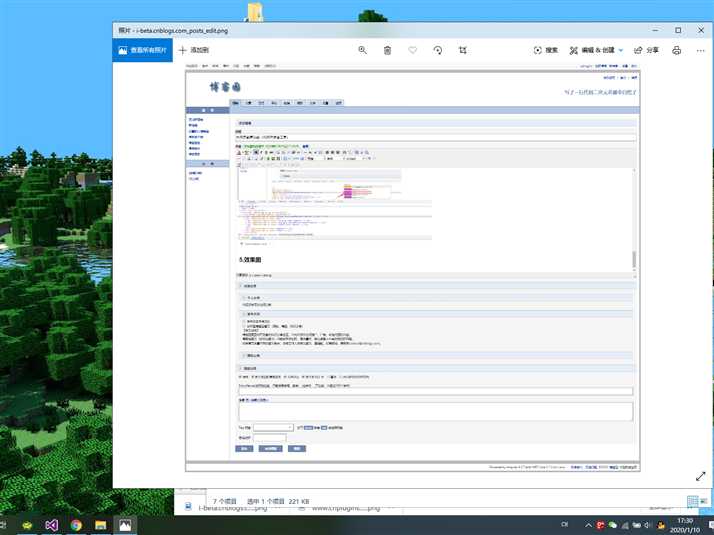Expand the 编辑 & 创建 dropdown menu
Image resolution: width=714 pixels, height=535 pixels.
click(596, 50)
